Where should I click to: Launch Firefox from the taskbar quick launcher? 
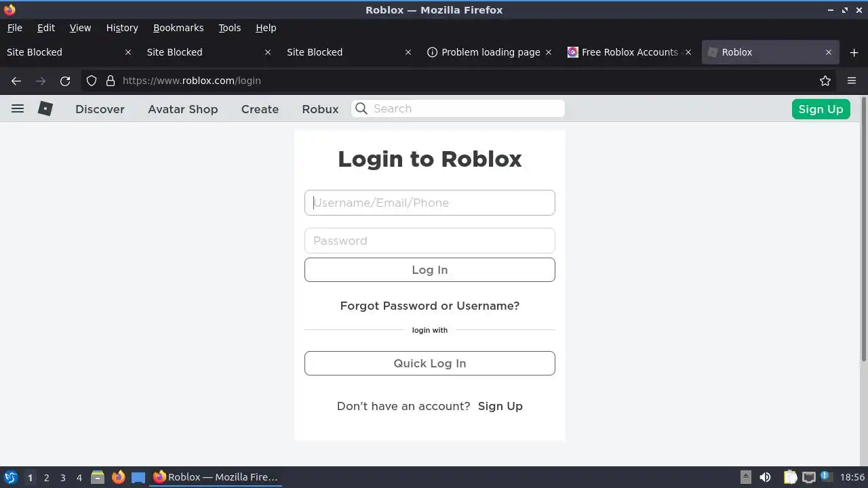118,477
